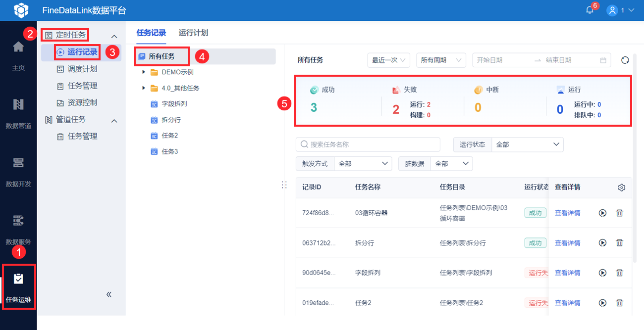Open the 所有周期 dropdown
Viewport: 644px width, 330px height.
coord(441,60)
